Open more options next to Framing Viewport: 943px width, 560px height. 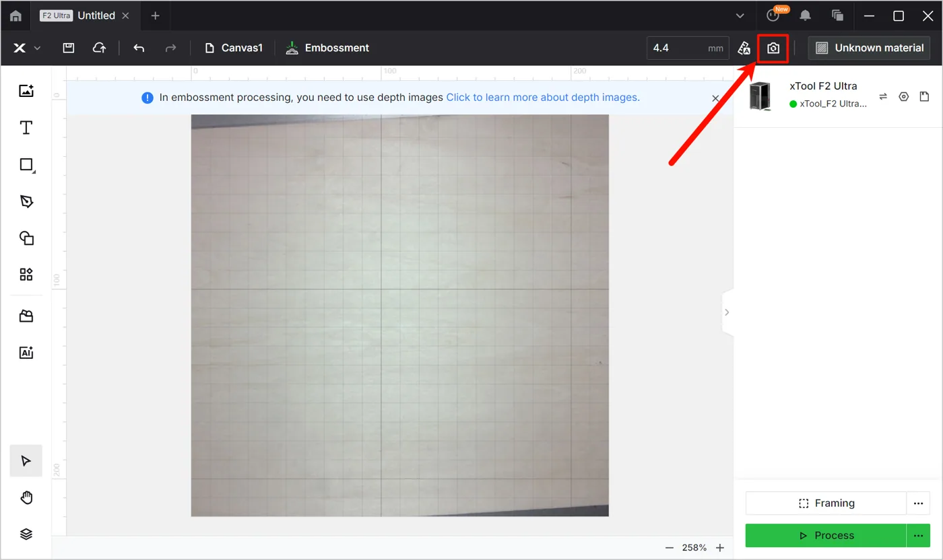pyautogui.click(x=918, y=503)
